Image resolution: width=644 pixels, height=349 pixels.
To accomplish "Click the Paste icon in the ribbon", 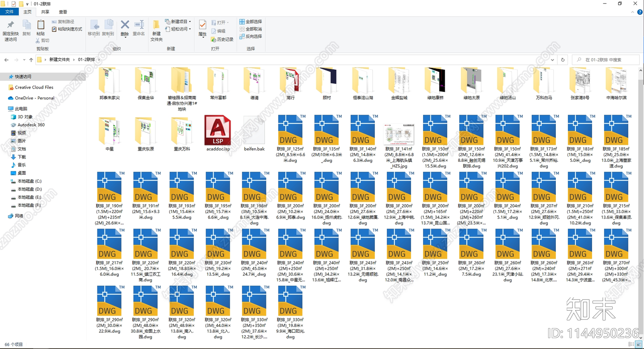I will 41,25.
